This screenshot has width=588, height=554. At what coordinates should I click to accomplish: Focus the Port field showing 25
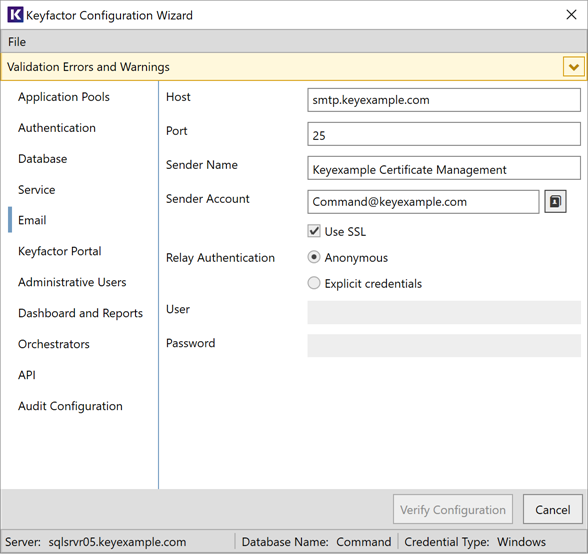(444, 134)
